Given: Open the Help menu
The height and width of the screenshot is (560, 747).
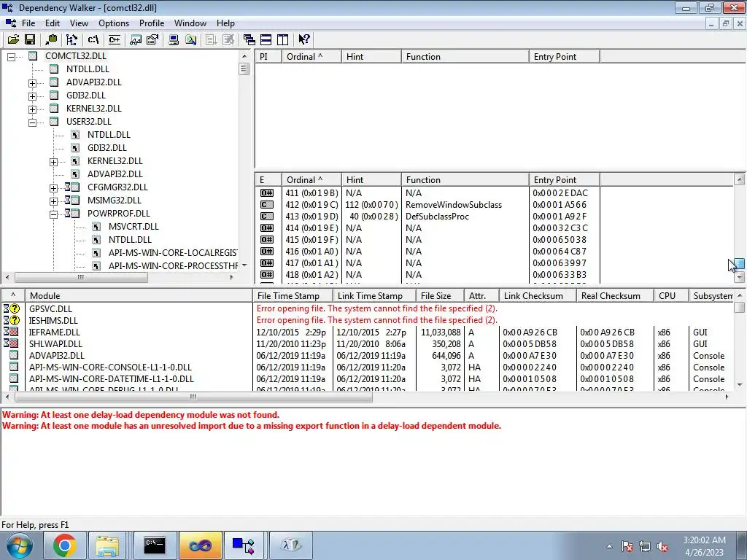Looking at the screenshot, I should (225, 23).
